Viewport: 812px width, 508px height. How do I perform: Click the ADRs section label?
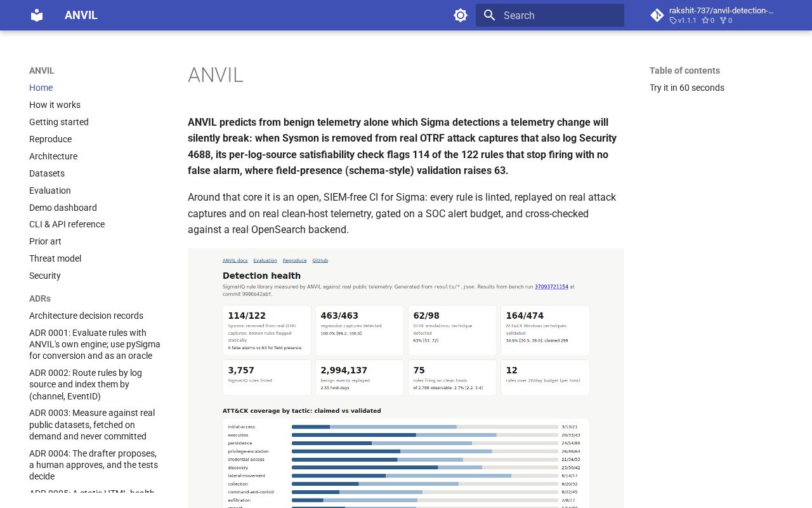(x=40, y=298)
